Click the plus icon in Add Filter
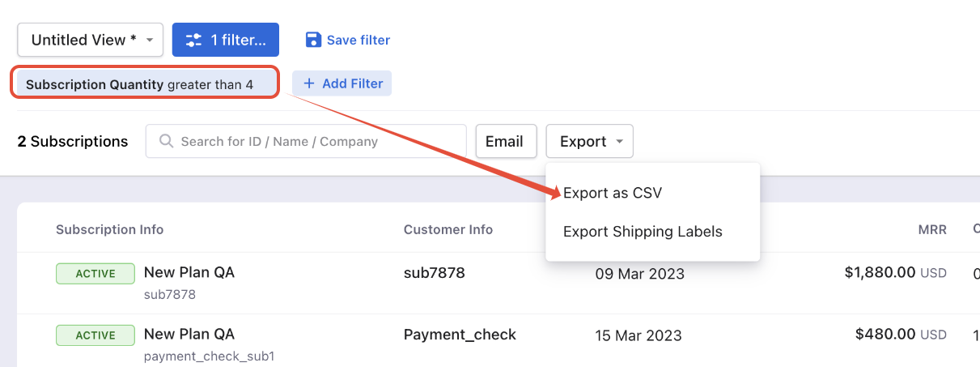The image size is (980, 367). (308, 83)
